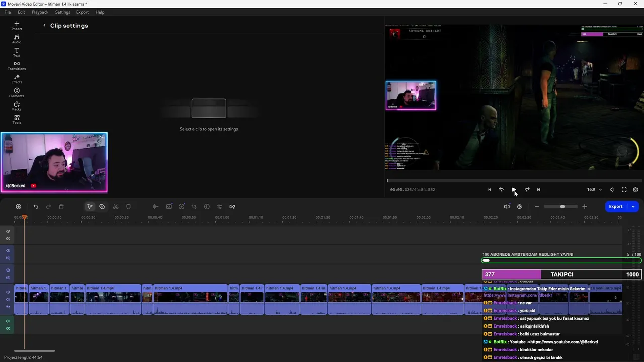
Task: Redo the last action
Action: (x=48, y=207)
